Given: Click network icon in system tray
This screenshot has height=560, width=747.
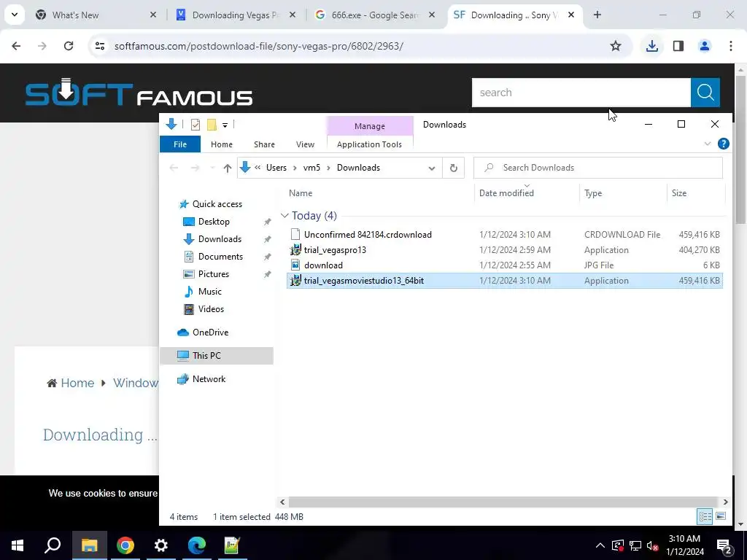Looking at the screenshot, I should (635, 545).
